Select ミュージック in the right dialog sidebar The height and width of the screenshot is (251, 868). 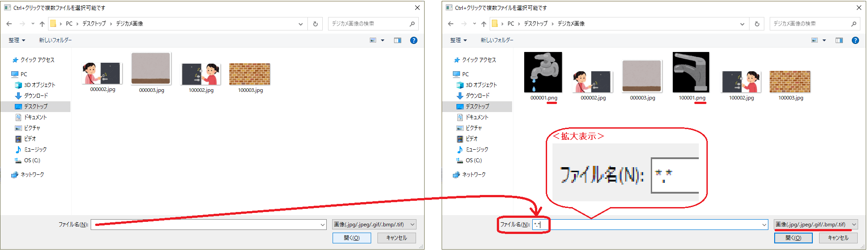click(x=477, y=149)
